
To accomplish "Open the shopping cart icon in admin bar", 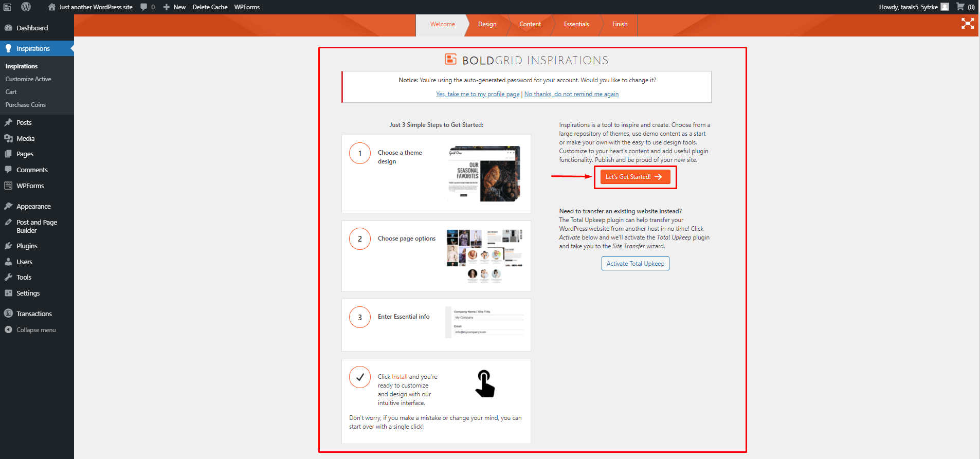I will click(x=960, y=7).
